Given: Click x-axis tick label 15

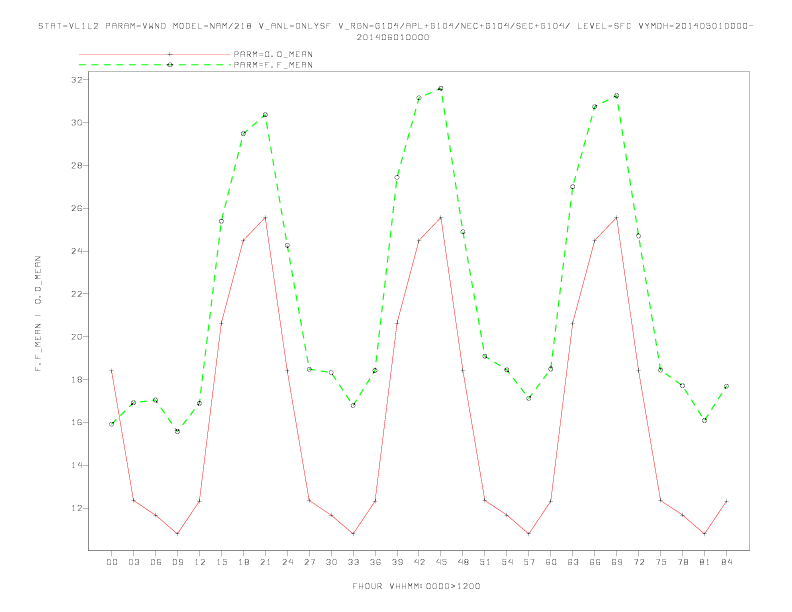Looking at the screenshot, I should coord(221,562).
